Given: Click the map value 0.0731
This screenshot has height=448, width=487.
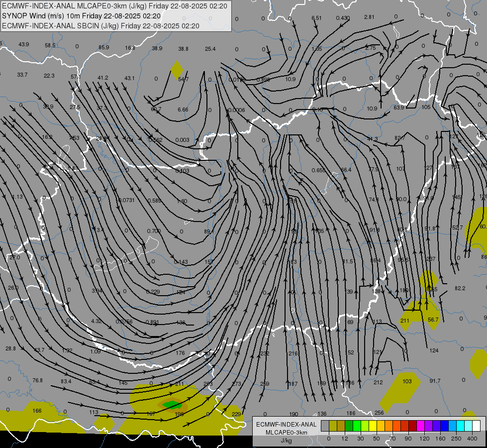Looking at the screenshot, I should (x=127, y=200).
